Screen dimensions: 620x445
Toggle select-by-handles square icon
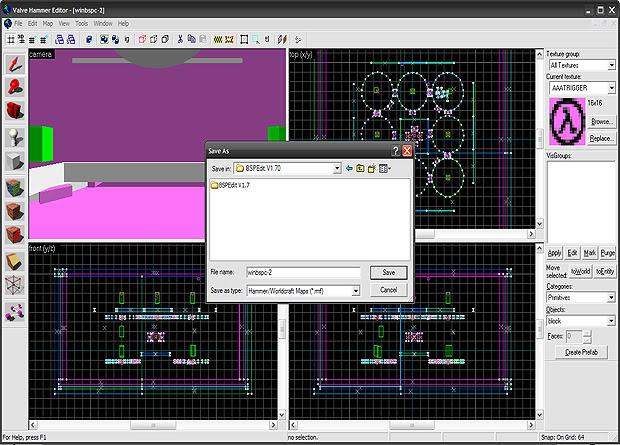click(x=244, y=39)
